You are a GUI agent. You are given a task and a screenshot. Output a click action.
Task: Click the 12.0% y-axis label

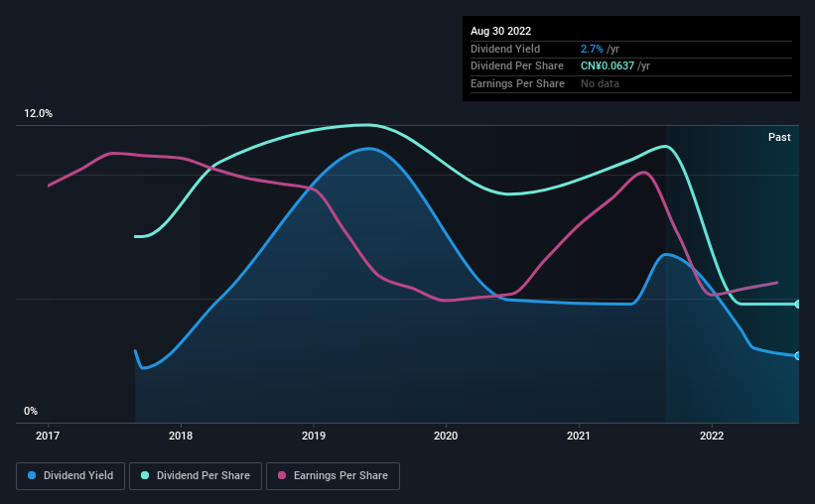(38, 114)
